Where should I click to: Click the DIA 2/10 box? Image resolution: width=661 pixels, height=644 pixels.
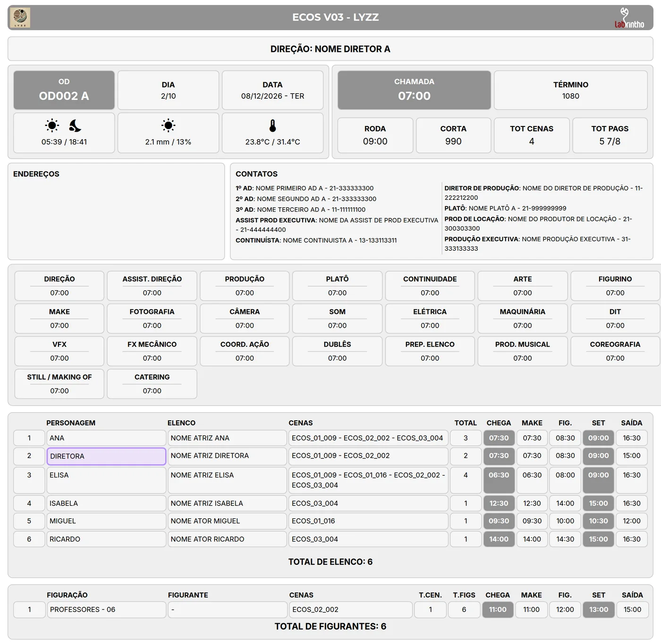[168, 90]
